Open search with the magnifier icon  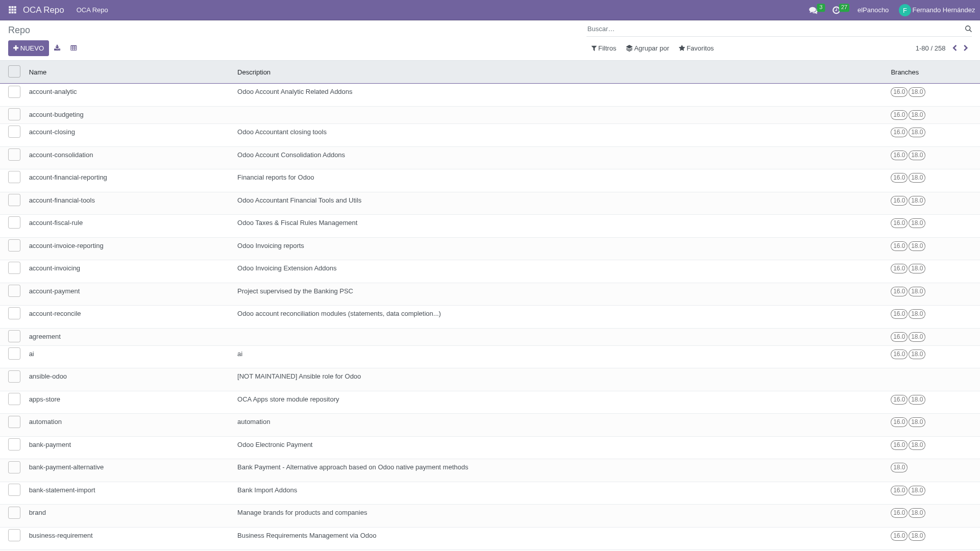[968, 29]
